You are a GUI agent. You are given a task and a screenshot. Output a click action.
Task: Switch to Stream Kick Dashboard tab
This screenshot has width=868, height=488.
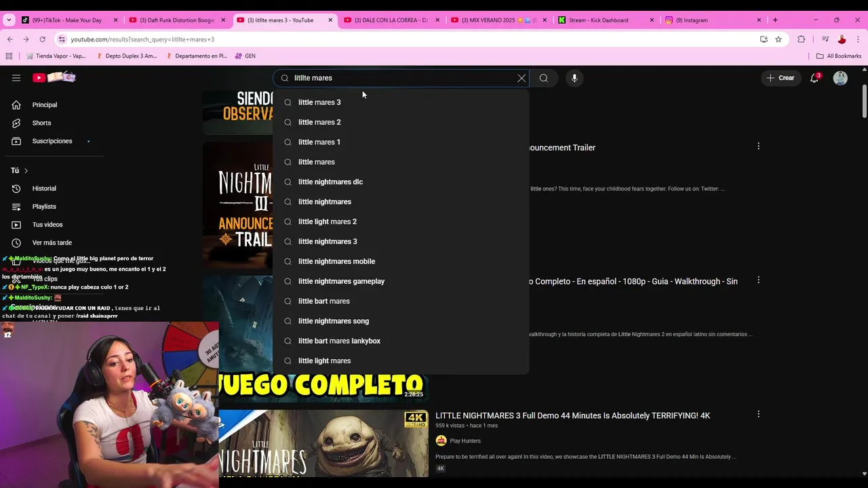(605, 20)
